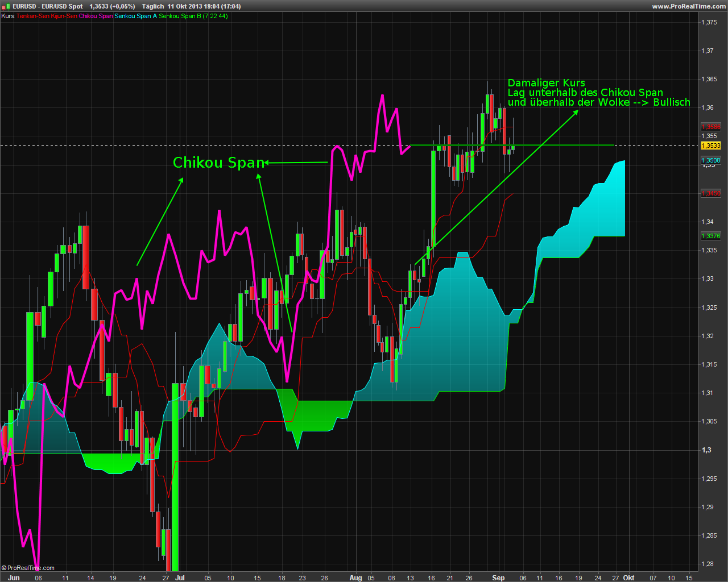Click the 1,36 price axis label

(x=708, y=107)
